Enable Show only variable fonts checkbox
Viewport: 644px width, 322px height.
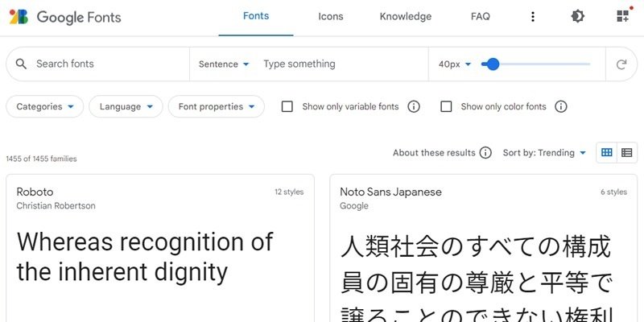[287, 107]
